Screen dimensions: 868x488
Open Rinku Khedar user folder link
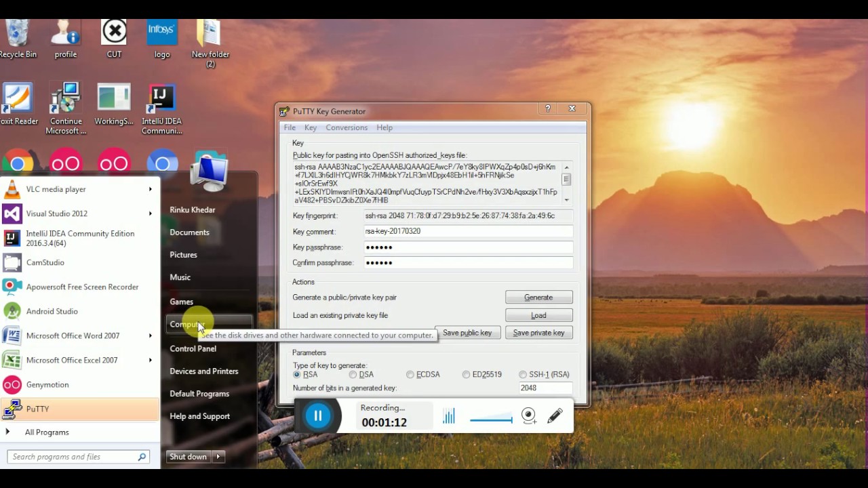193,210
